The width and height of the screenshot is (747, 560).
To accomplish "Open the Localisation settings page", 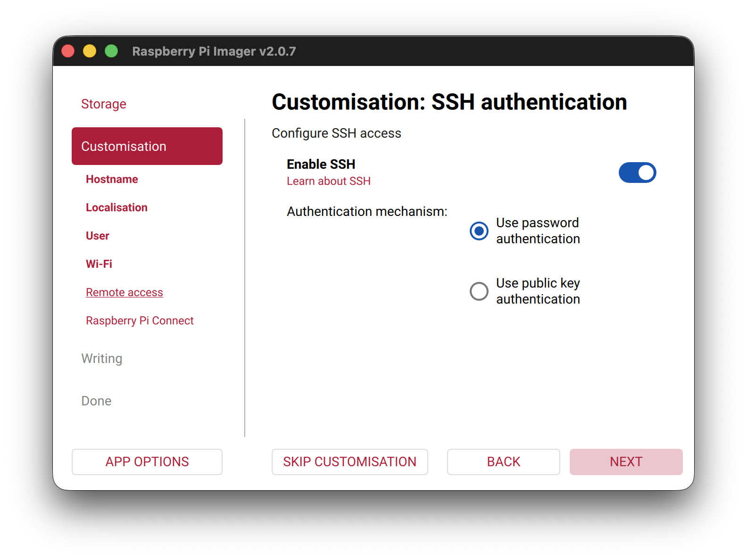I will (x=116, y=207).
